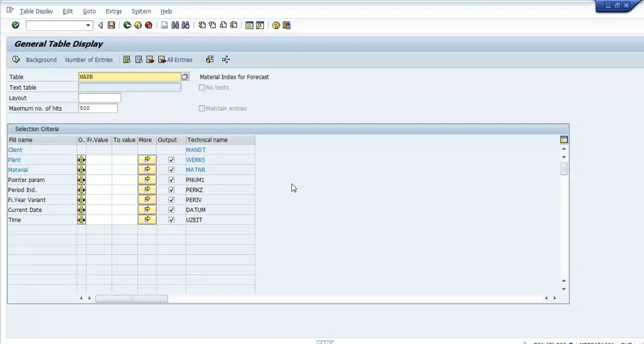Image resolution: width=644 pixels, height=344 pixels.
Task: Go back with the green Back arrow
Action: pos(127,25)
